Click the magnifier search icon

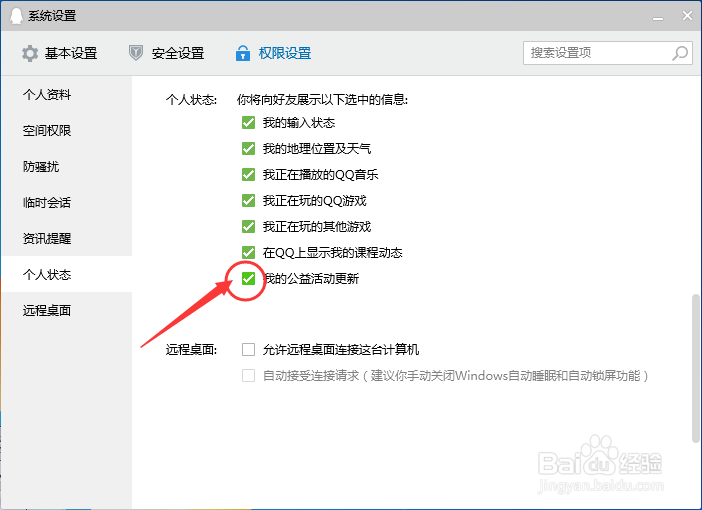point(680,53)
